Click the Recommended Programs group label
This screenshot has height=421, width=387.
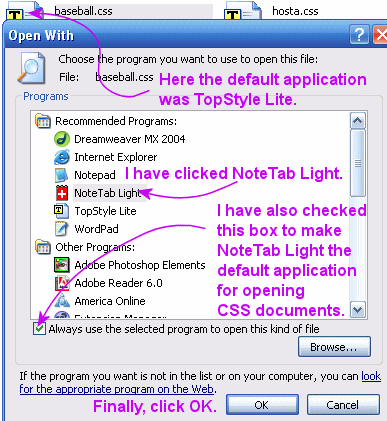click(116, 121)
